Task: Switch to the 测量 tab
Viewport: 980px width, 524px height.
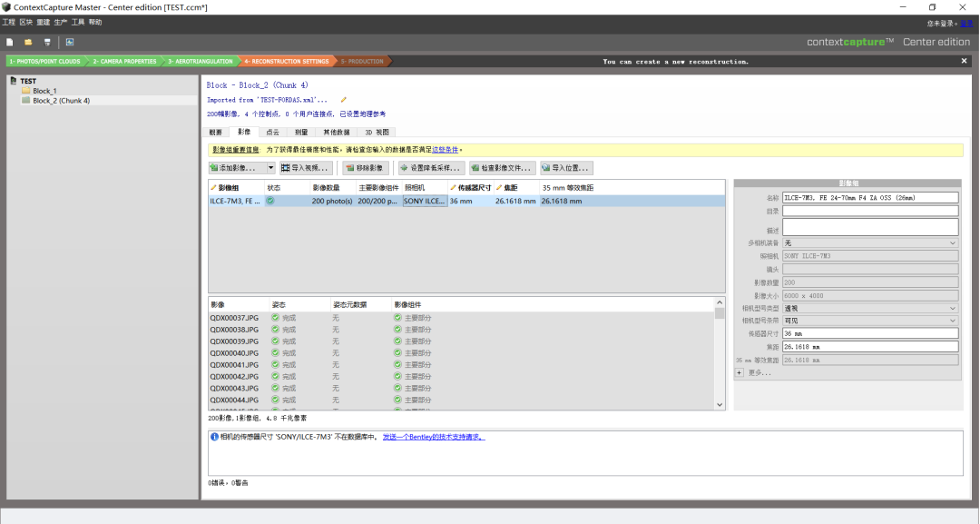Action: [x=301, y=132]
